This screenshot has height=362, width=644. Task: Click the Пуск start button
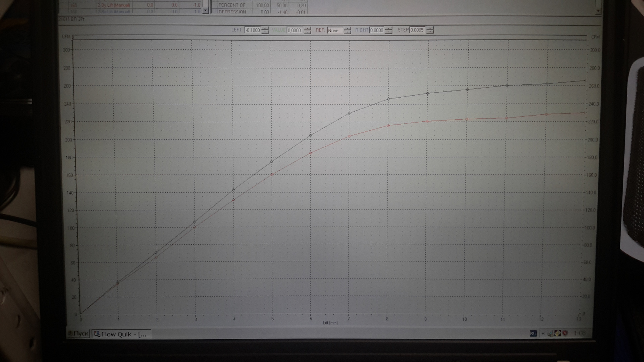coord(78,334)
